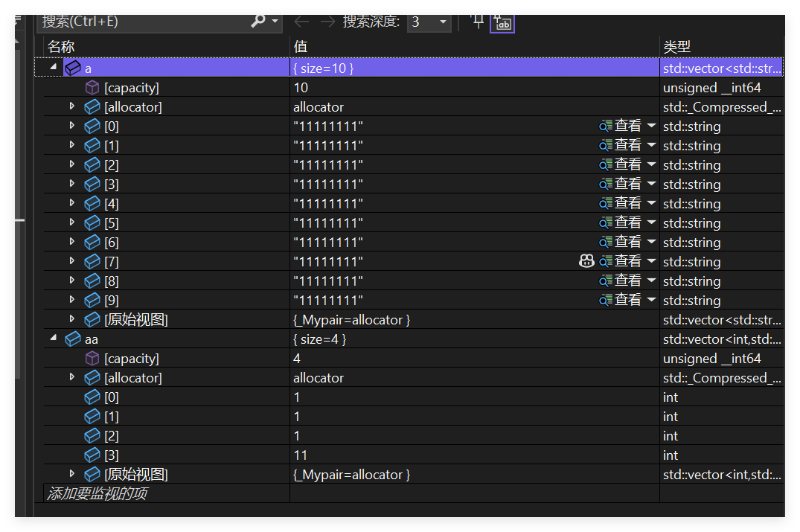
Task: Expand element [3] string of vector a
Action: [x=71, y=184]
